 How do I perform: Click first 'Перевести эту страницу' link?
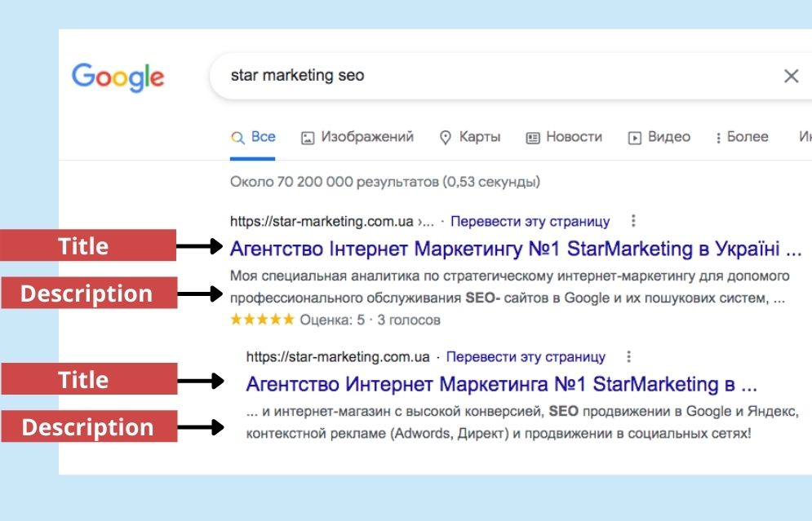(530, 221)
